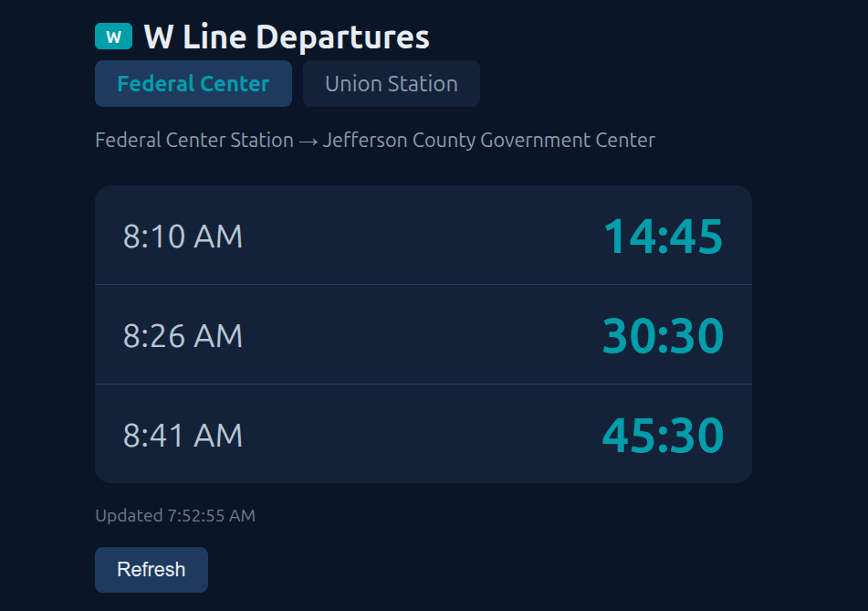Click the W in the teal square
The image size is (868, 611).
[x=111, y=37]
